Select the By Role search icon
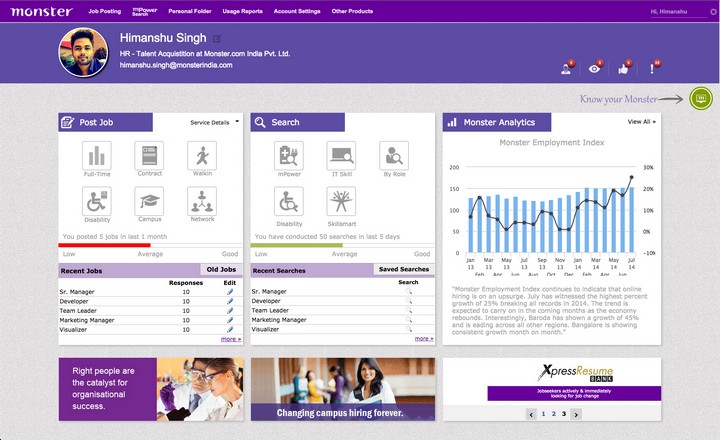 (394, 156)
